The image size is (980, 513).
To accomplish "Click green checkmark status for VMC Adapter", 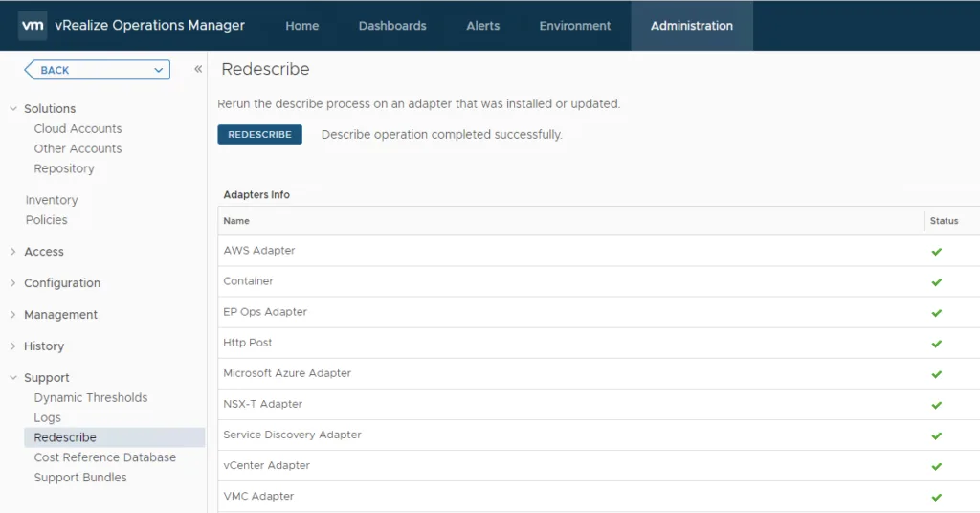I will pos(936,498).
